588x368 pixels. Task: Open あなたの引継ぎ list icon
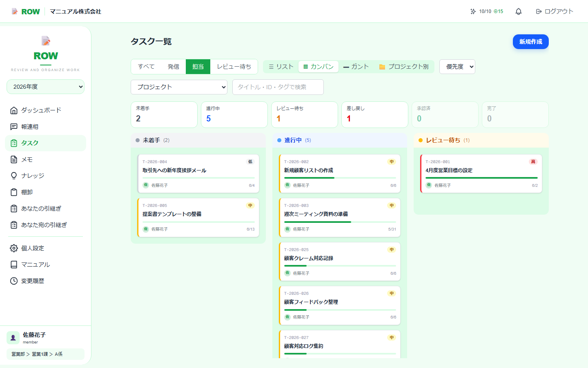(14, 209)
